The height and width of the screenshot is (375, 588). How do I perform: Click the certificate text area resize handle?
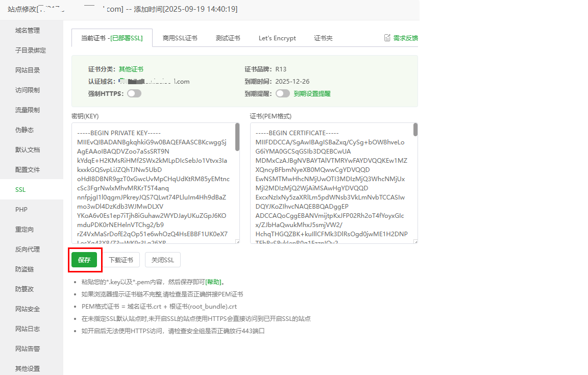(415, 241)
